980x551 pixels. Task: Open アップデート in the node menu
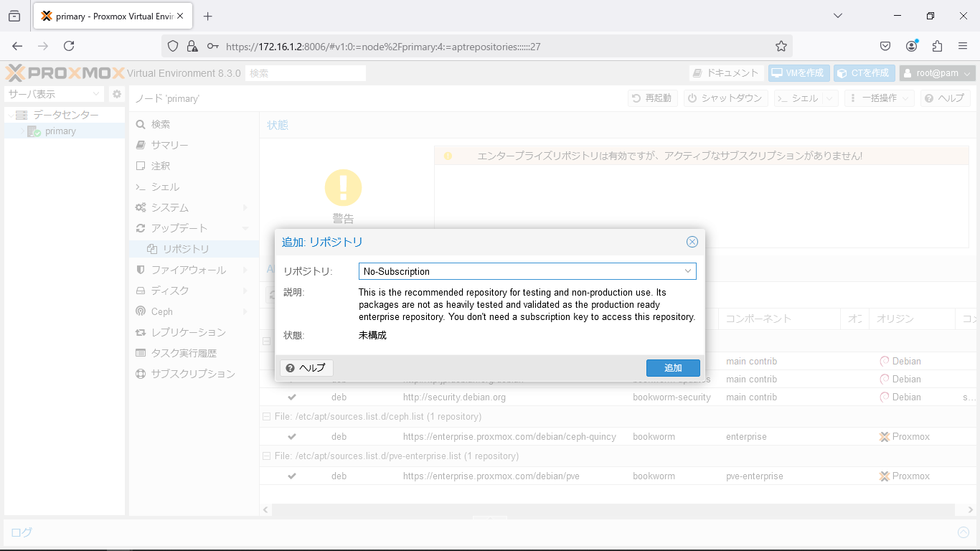(x=194, y=228)
